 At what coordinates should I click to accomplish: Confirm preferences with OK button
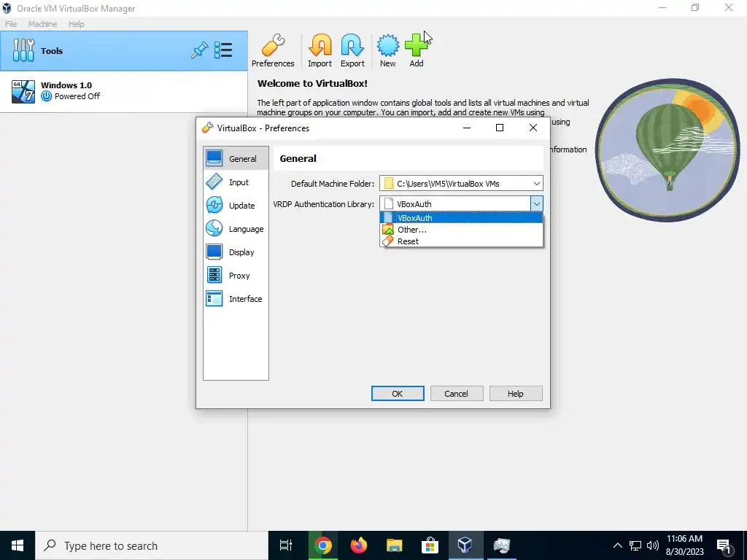pos(398,393)
